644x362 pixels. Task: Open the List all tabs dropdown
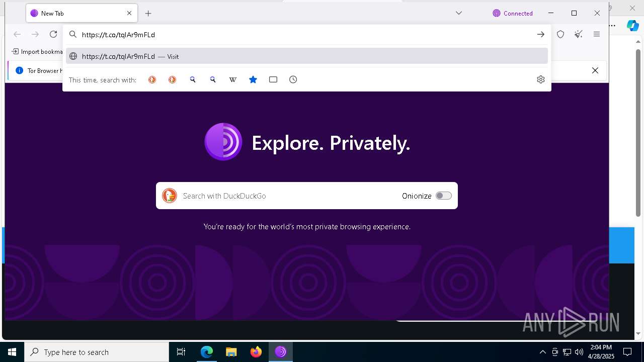[459, 13]
